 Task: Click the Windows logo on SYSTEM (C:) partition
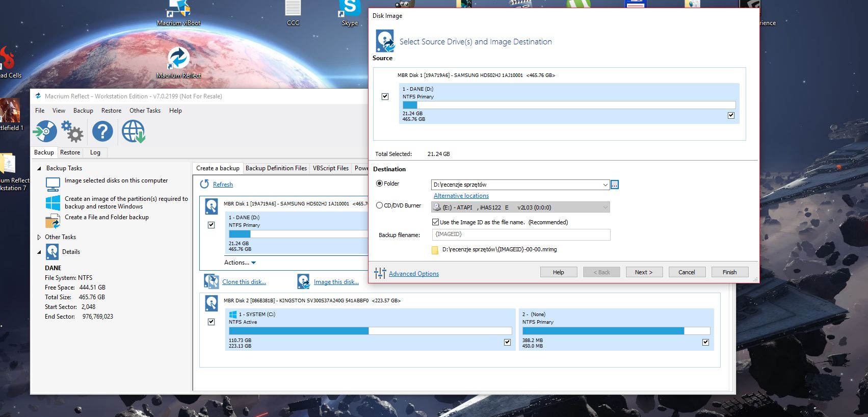(233, 314)
